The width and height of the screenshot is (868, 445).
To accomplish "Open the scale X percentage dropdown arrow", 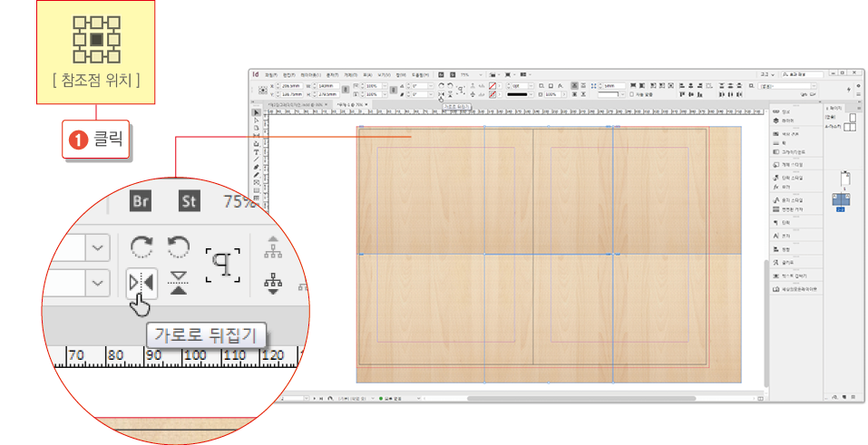I will pos(385,86).
